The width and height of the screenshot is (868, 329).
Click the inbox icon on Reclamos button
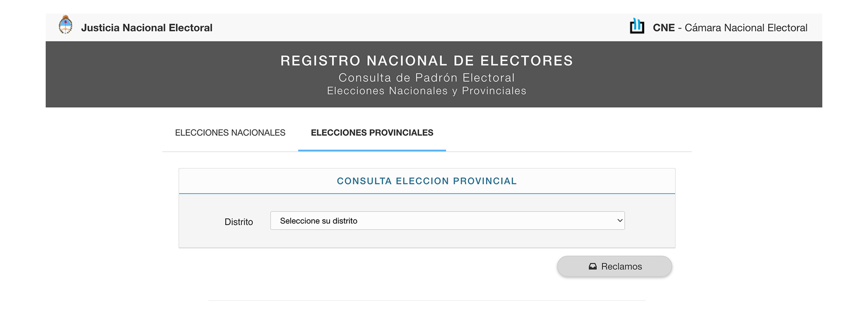pos(593,267)
